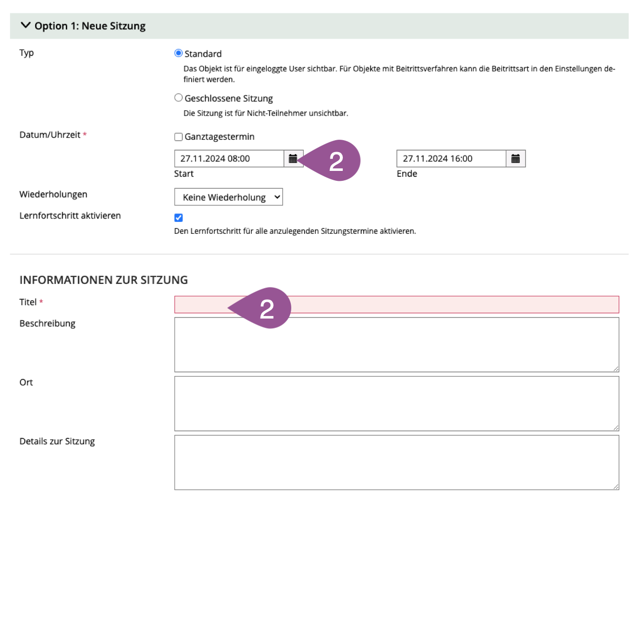This screenshot has height=644, width=644.
Task: Open the Wiederholungen dropdown
Action: 228,197
